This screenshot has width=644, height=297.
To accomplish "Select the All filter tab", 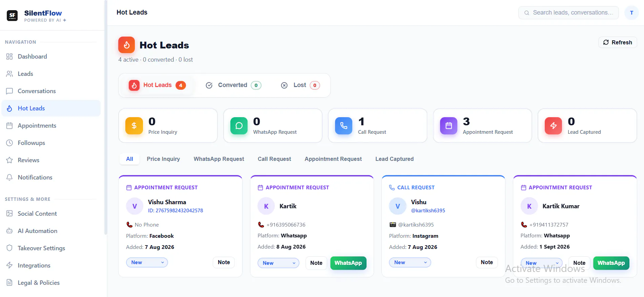I will [x=129, y=159].
